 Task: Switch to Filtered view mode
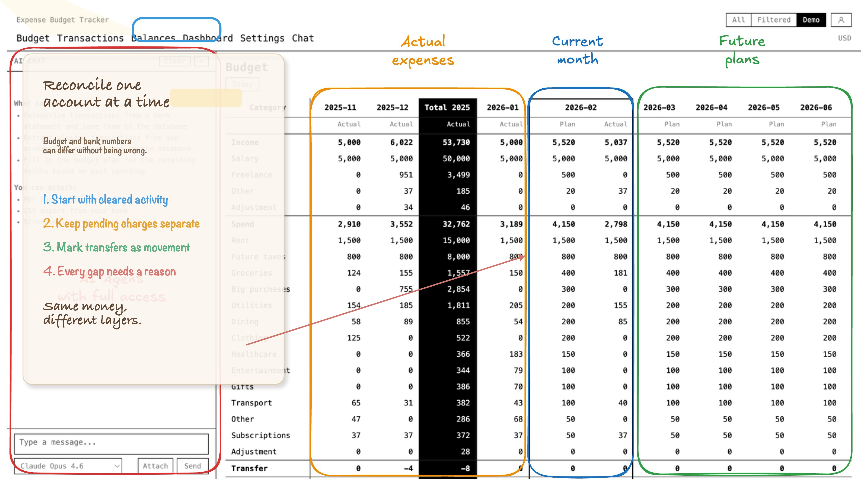(773, 20)
